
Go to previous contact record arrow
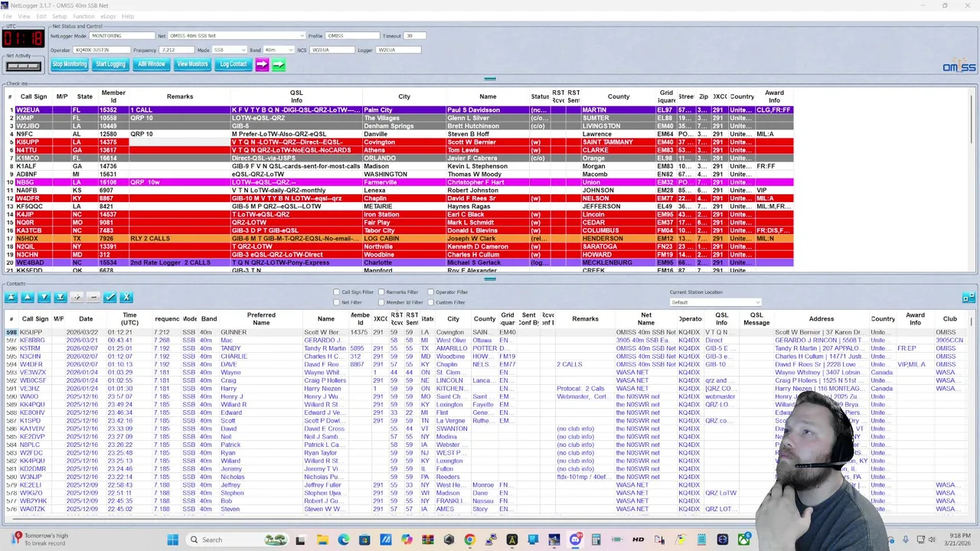(28, 297)
